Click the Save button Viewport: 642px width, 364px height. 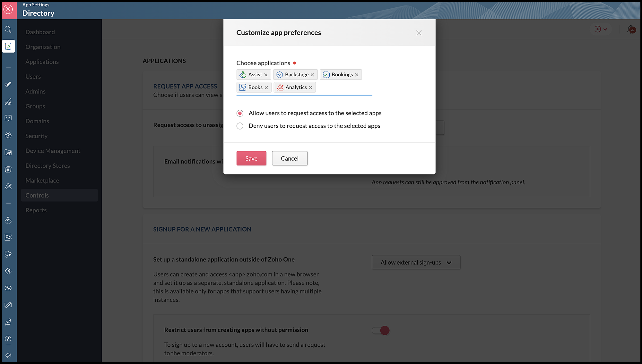point(251,158)
